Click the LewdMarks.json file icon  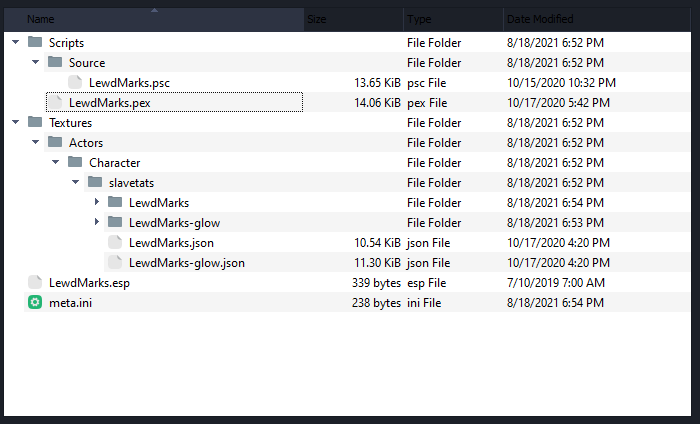click(x=115, y=242)
